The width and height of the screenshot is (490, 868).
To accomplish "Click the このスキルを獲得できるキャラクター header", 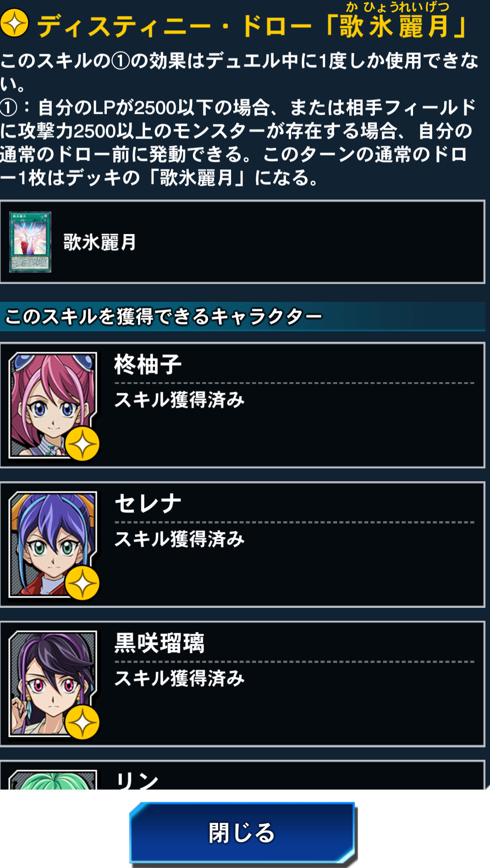I will pyautogui.click(x=164, y=317).
